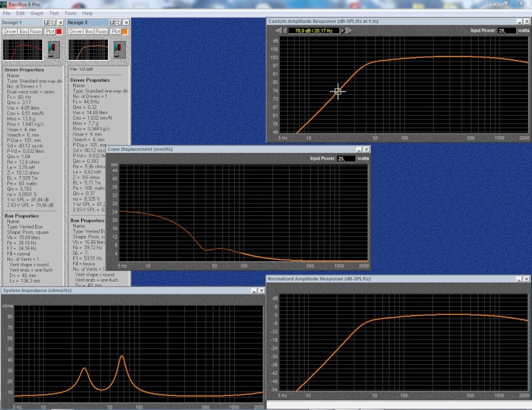Change Design 1 red plot color swatch
532x410 pixels.
click(x=59, y=31)
